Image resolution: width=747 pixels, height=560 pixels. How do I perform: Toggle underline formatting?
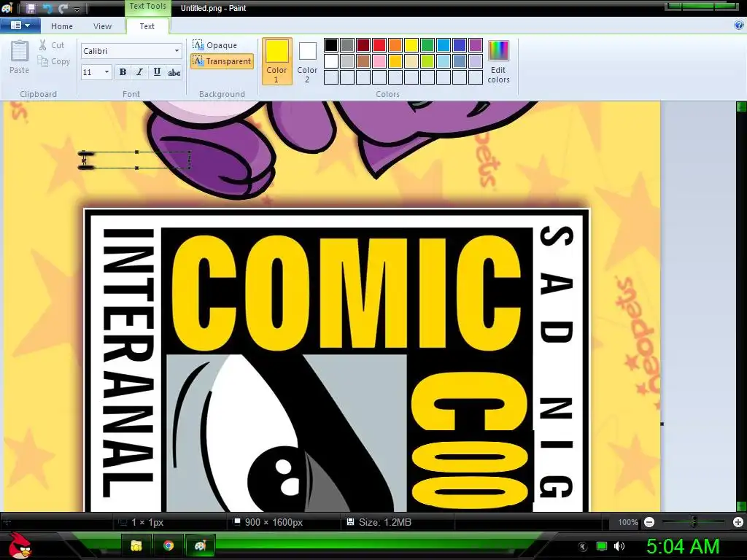pyautogui.click(x=157, y=72)
